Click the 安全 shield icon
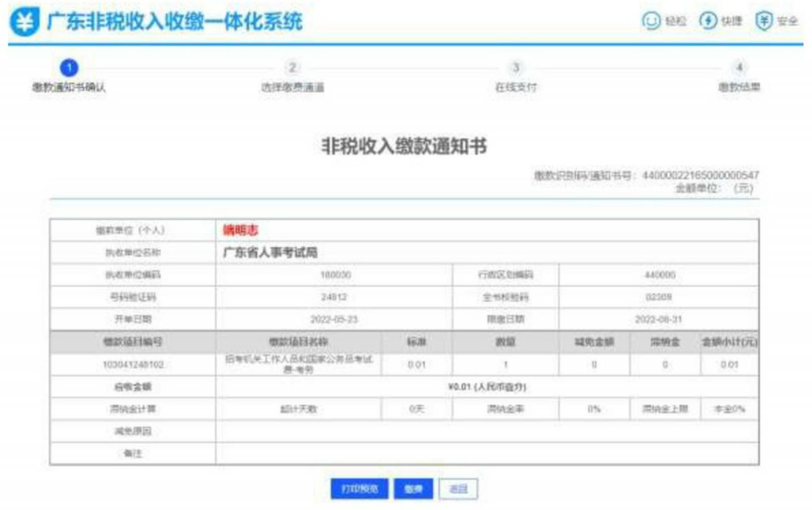 764,20
